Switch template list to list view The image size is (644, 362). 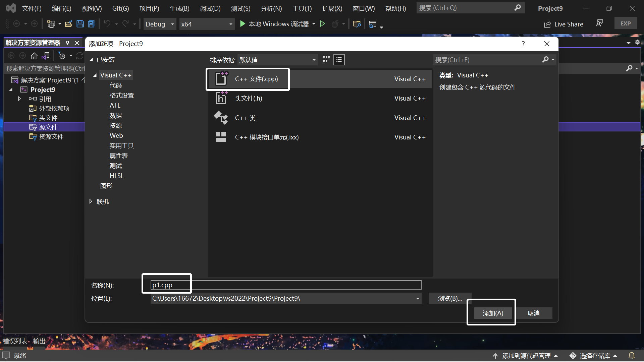point(339,59)
